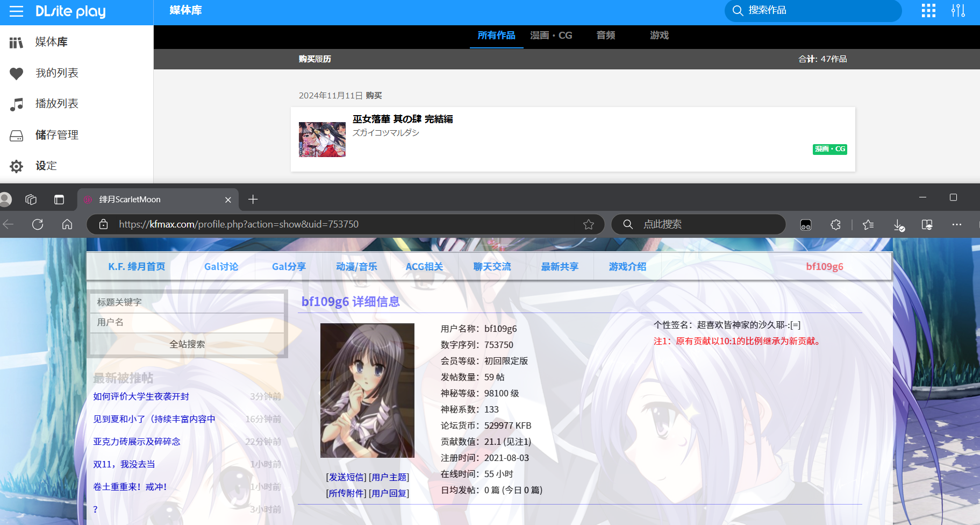Open a new browser tab

pyautogui.click(x=253, y=200)
